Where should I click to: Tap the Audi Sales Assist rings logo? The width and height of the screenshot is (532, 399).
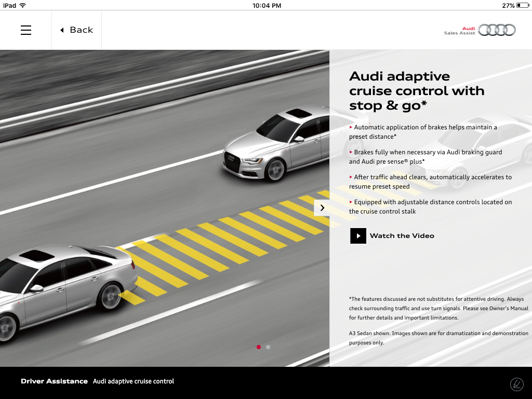(480, 30)
